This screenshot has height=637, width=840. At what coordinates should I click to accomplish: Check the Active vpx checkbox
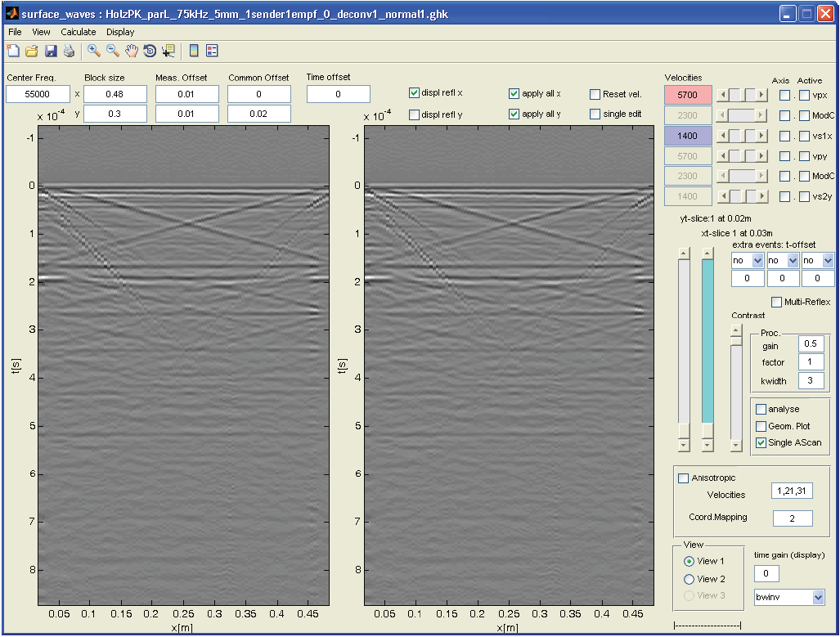804,96
